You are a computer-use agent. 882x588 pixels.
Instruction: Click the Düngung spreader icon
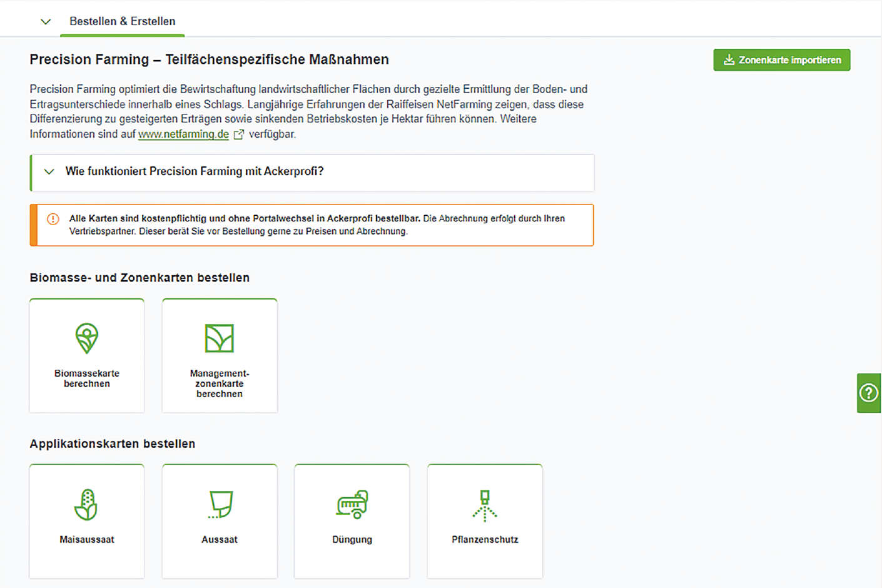pos(352,505)
